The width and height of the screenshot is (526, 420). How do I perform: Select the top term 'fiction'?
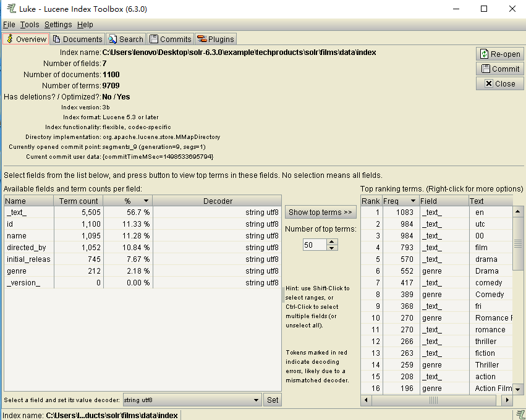pyautogui.click(x=436, y=353)
